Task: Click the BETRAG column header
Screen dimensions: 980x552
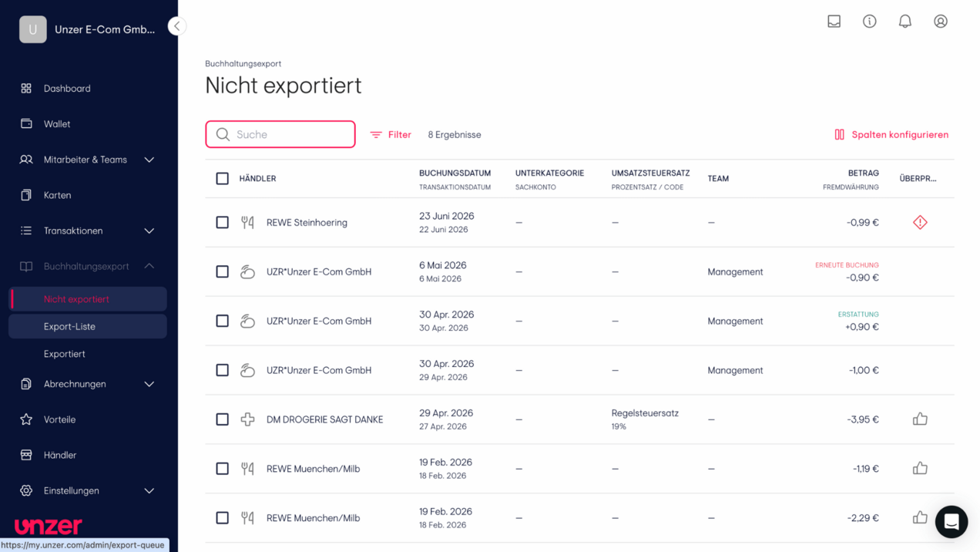Action: (x=864, y=173)
